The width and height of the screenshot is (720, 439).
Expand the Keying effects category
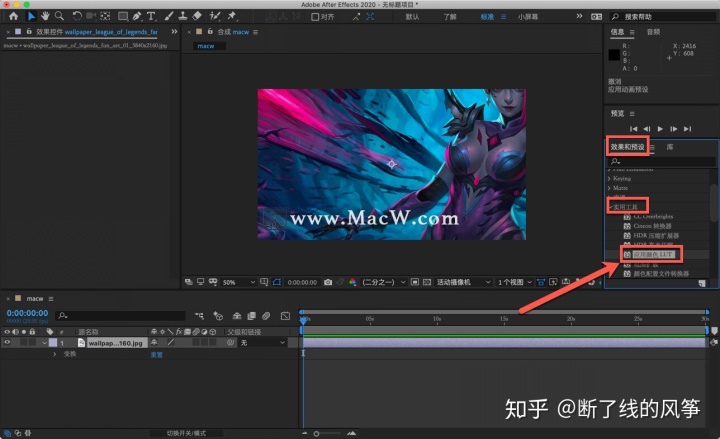pos(609,179)
